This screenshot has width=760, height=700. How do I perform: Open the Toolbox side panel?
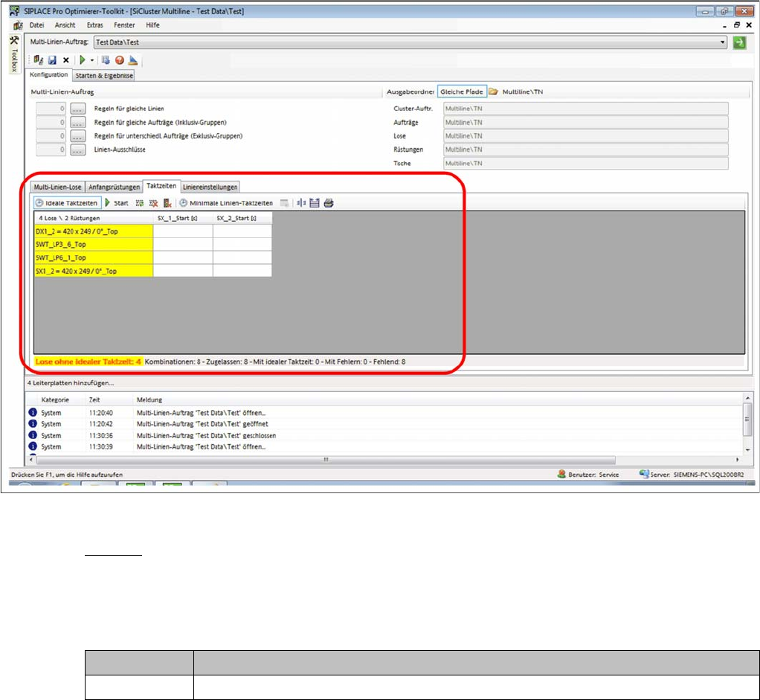coord(15,54)
